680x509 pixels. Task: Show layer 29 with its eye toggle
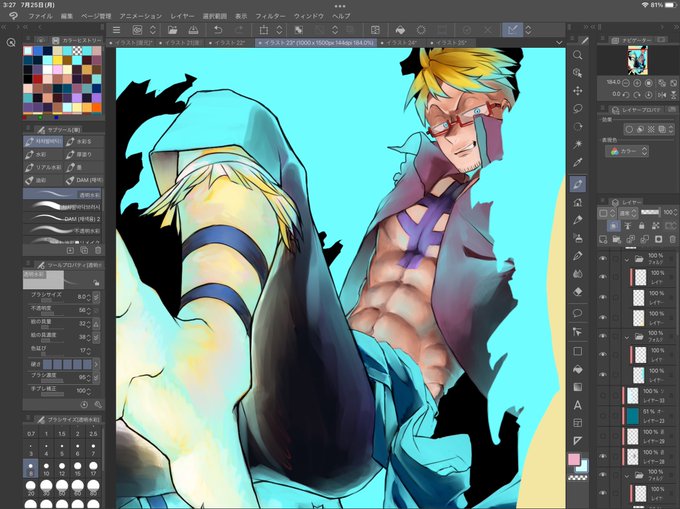click(603, 436)
